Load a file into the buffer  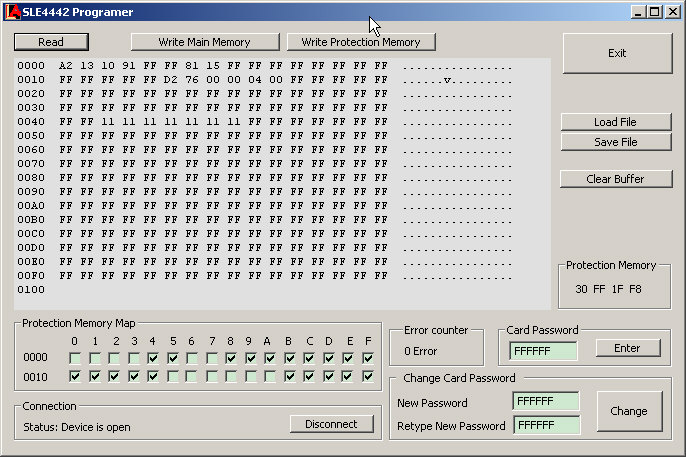click(x=616, y=122)
